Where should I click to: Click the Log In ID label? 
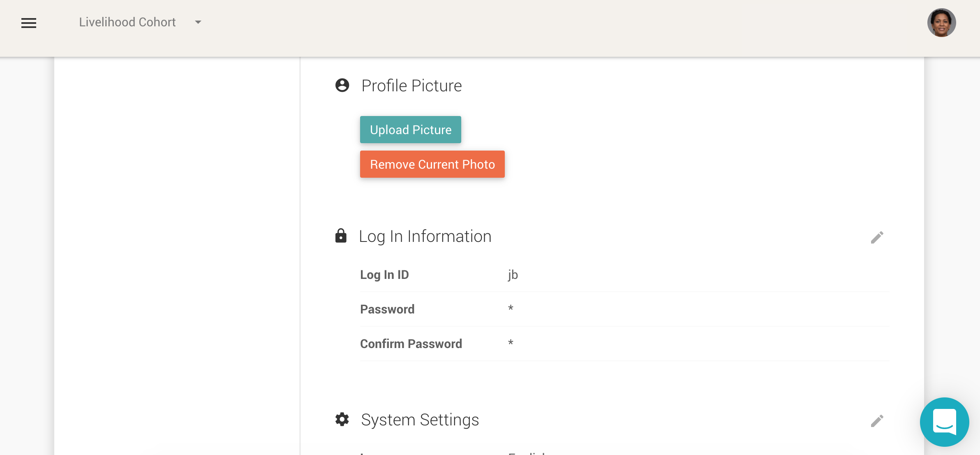coord(384,275)
